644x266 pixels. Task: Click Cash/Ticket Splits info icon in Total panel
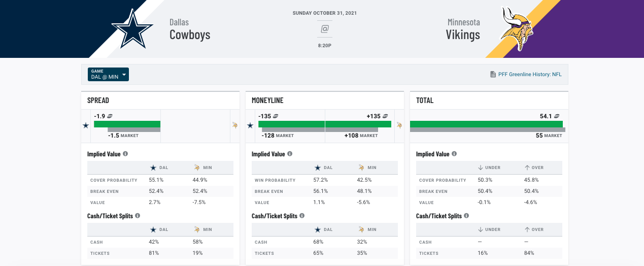pos(466,215)
